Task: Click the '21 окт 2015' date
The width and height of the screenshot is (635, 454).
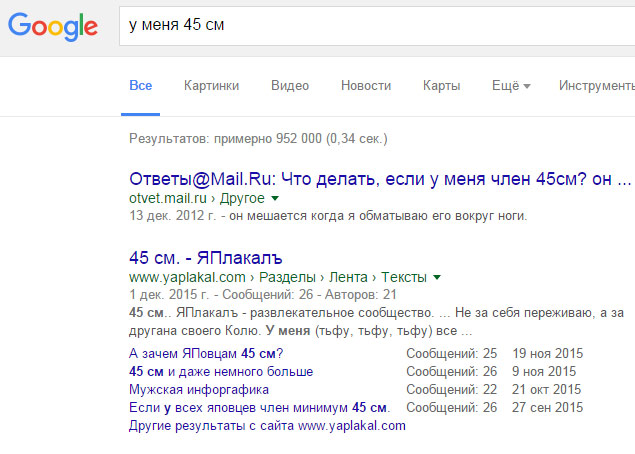Action: click(546, 390)
